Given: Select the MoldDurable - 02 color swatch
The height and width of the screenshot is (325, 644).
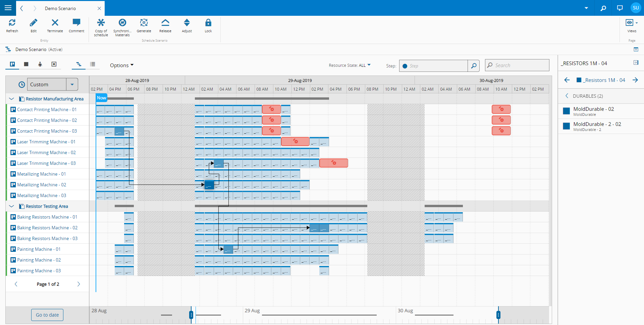Looking at the screenshot, I should [567, 111].
